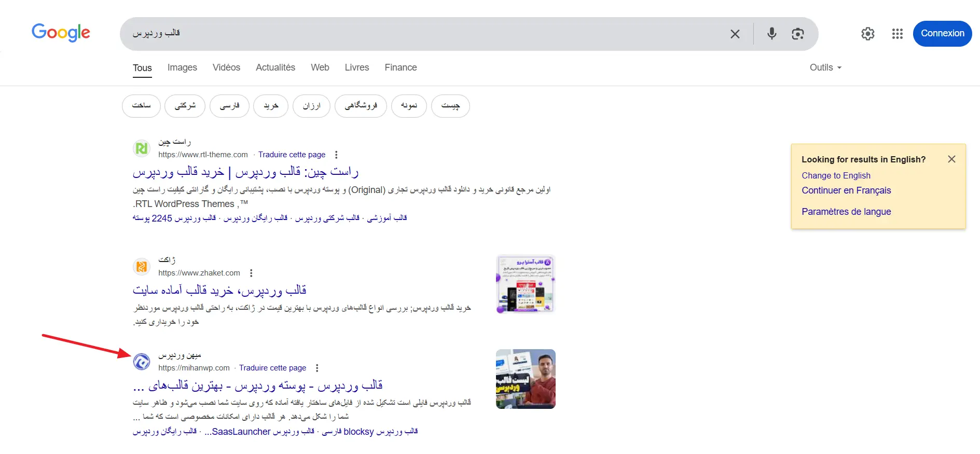Switch to the Vidéos tab
The height and width of the screenshot is (454, 980).
coord(226,67)
